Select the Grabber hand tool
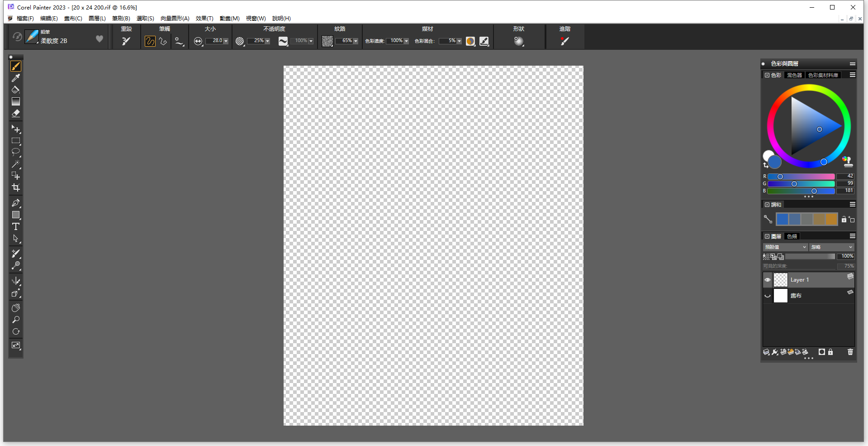Screen dimensions: 868x446 coord(16,308)
